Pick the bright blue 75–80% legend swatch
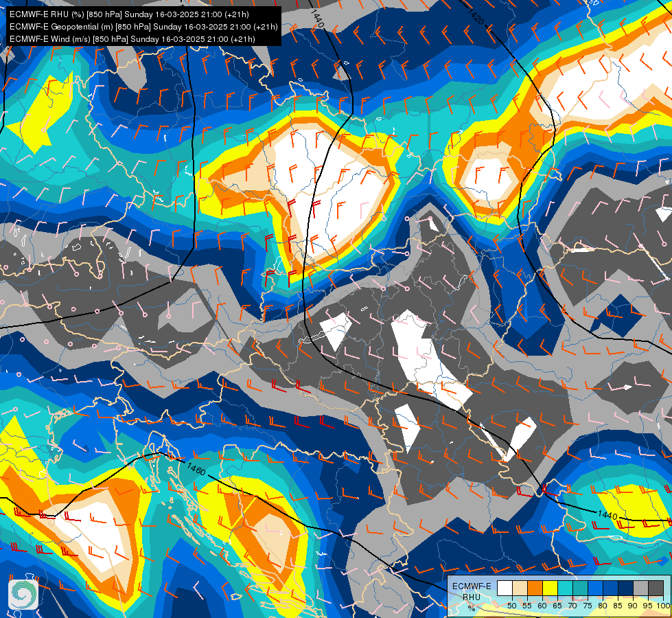This screenshot has height=618, width=672. 595,588
